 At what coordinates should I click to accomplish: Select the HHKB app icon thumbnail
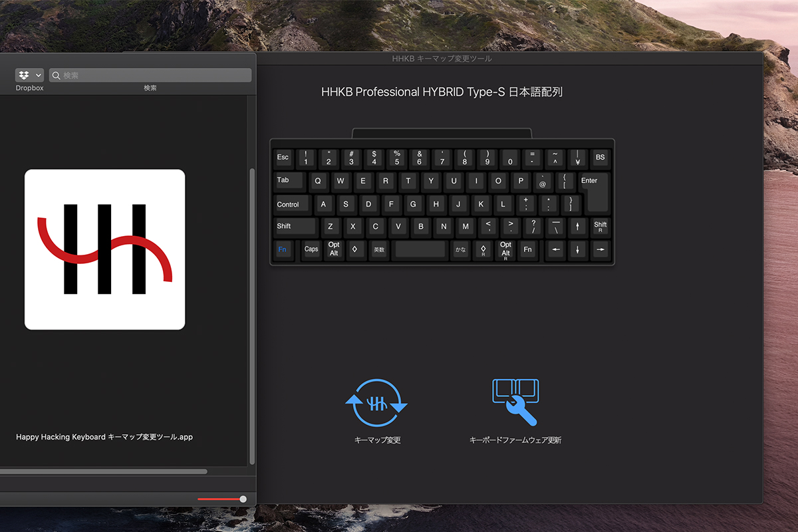tap(105, 249)
